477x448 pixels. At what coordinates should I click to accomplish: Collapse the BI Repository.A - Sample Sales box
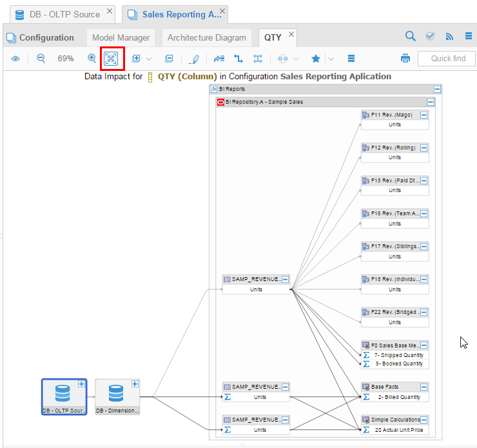point(431,102)
